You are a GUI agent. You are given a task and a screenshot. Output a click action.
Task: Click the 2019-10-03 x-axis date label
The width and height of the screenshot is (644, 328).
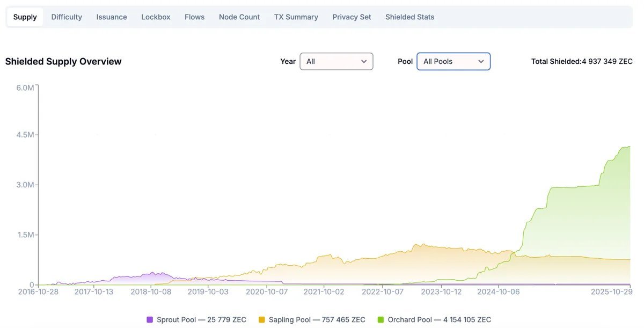point(208,291)
